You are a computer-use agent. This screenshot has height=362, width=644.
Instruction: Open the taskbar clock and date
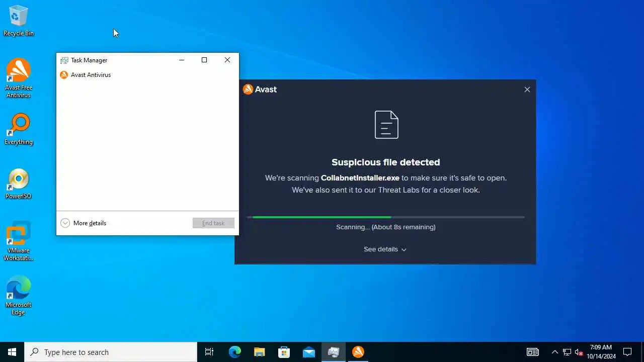click(x=601, y=352)
